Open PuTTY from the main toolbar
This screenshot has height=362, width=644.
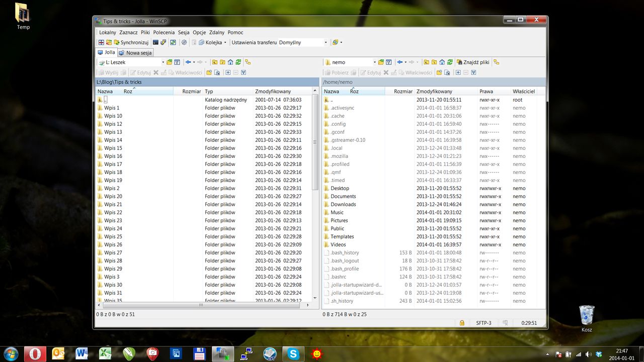point(163,42)
